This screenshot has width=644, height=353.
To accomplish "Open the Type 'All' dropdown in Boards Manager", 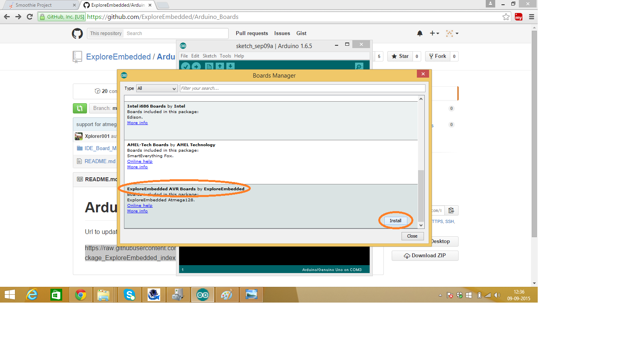I will coord(157,88).
